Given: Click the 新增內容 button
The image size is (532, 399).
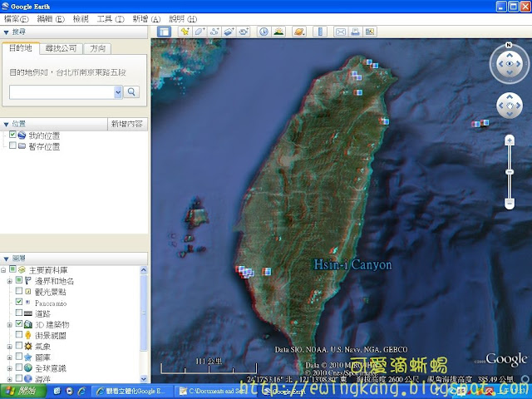Looking at the screenshot, I should coord(127,124).
